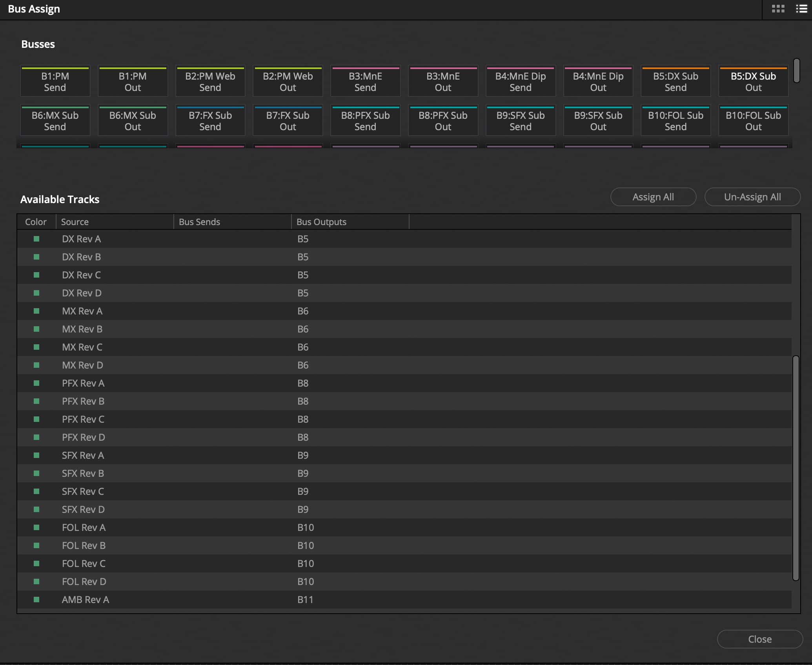
Task: Switch to list view icon
Action: [x=801, y=9]
